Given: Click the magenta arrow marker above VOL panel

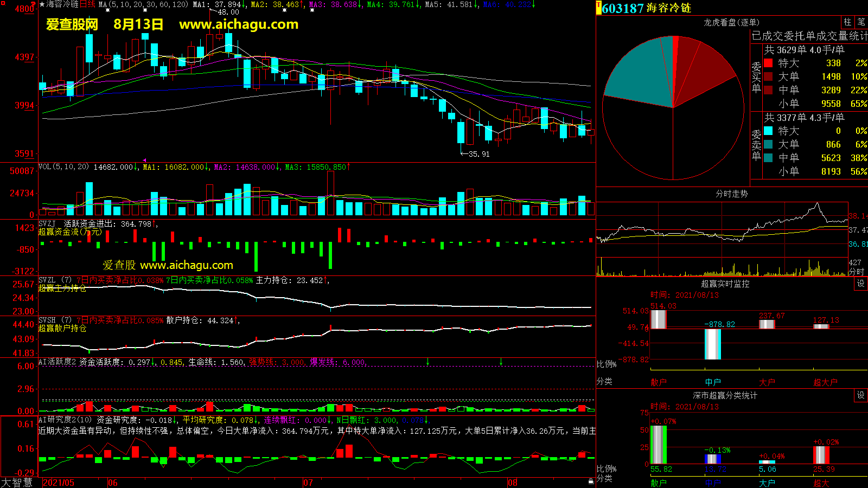Looking at the screenshot, I should [x=144, y=160].
